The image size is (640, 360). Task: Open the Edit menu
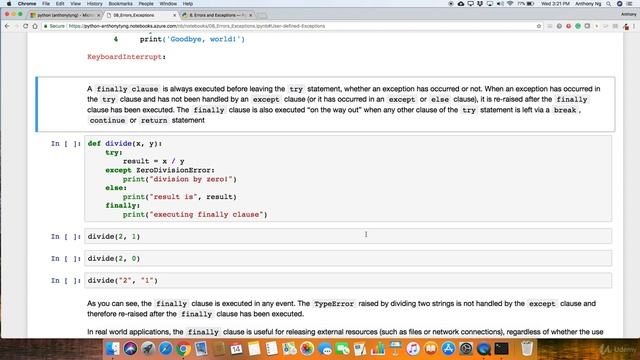pos(60,4)
